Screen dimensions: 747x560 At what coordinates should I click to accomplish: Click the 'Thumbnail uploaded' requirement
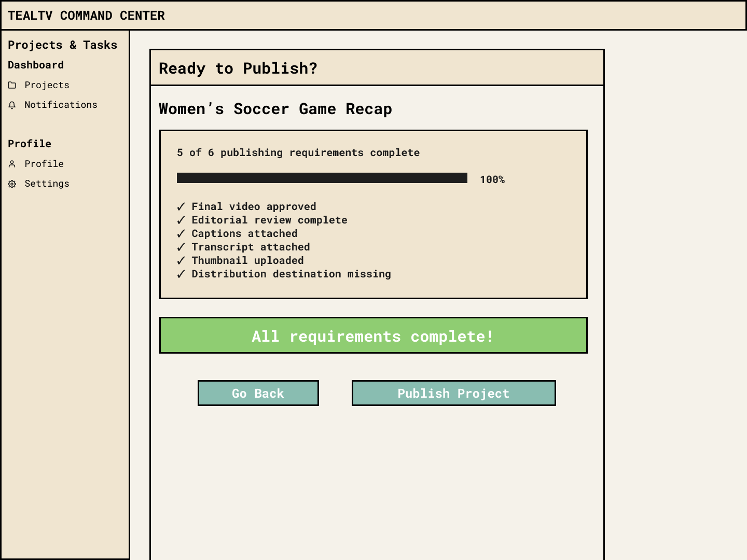pos(247,260)
